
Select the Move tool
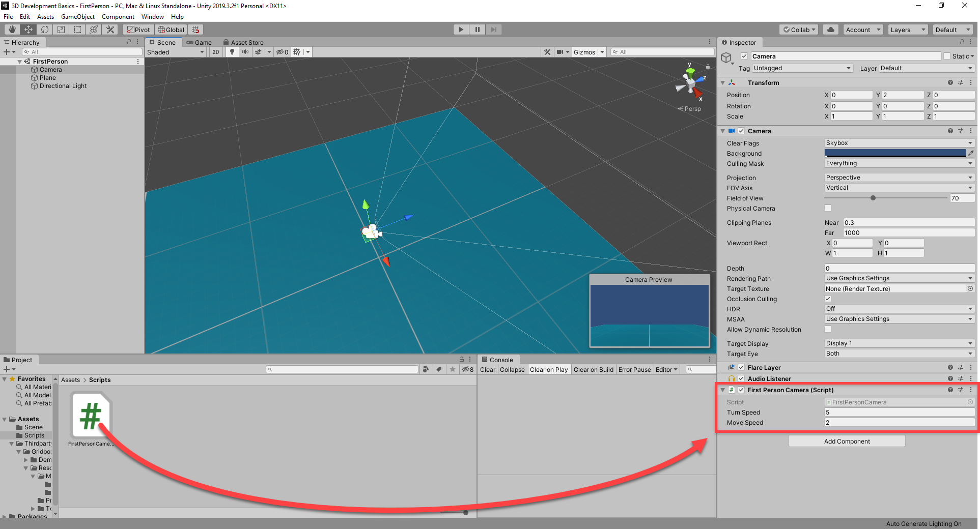29,30
